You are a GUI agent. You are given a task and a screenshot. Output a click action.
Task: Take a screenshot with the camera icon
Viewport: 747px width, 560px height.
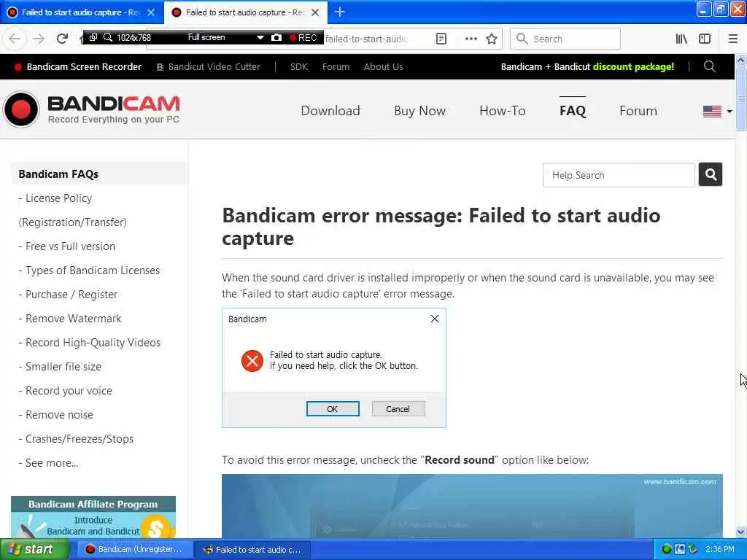276,37
